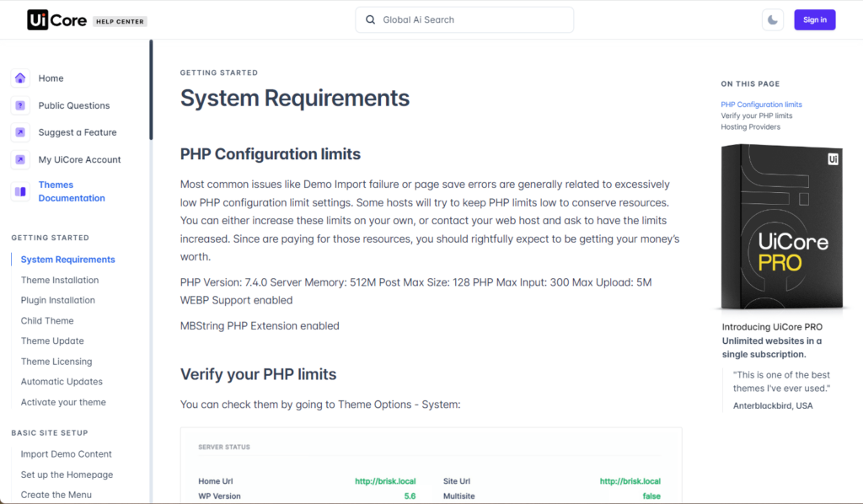863x504 pixels.
Task: Click the UiCore logo in header
Action: coord(56,20)
